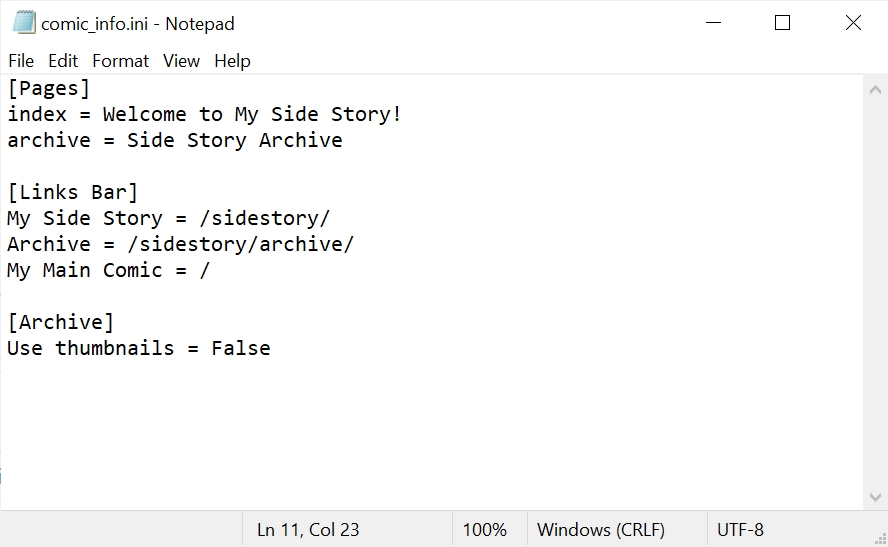This screenshot has width=888, height=547.
Task: Open the View menu
Action: click(181, 61)
